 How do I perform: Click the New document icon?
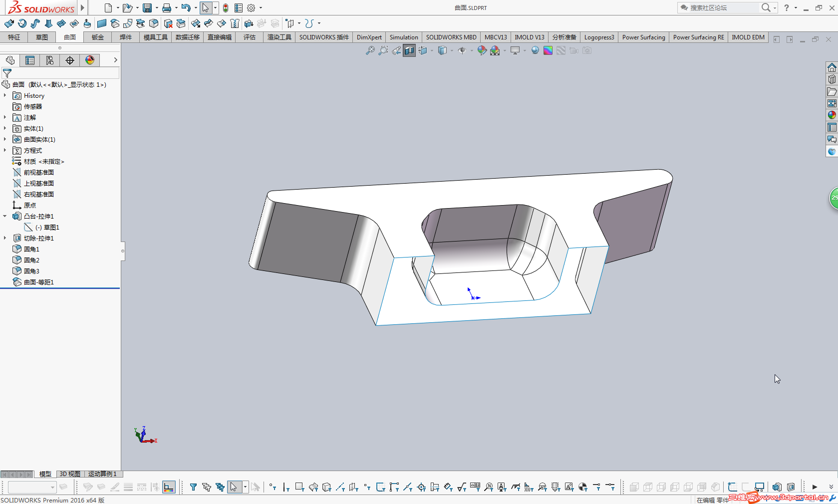108,8
